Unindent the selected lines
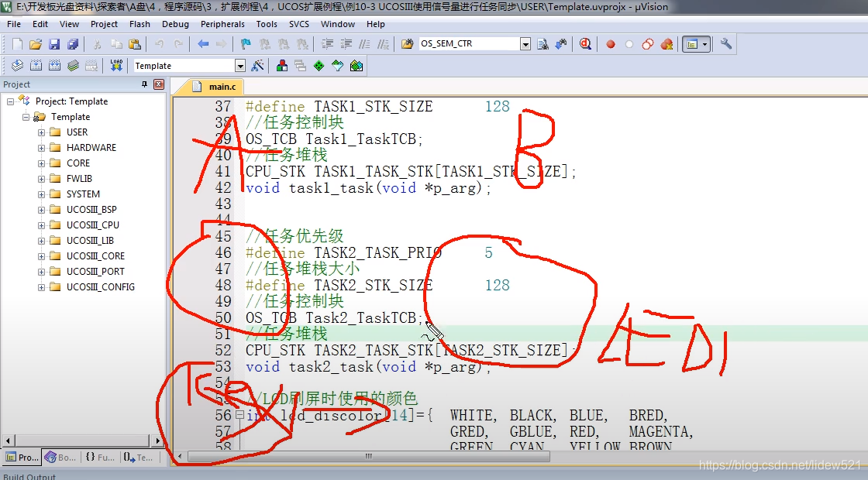The height and width of the screenshot is (480, 868). click(346, 44)
